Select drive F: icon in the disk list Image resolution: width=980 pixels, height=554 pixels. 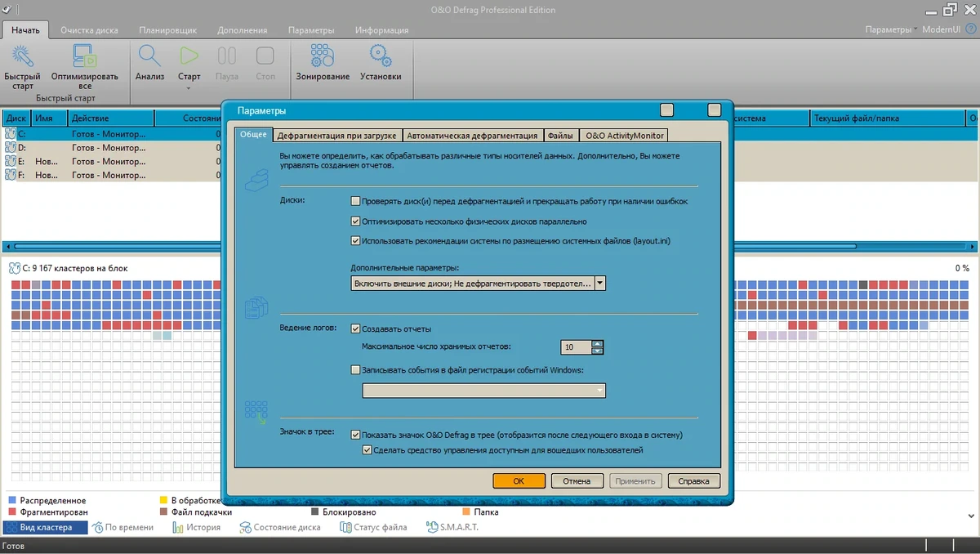point(11,175)
